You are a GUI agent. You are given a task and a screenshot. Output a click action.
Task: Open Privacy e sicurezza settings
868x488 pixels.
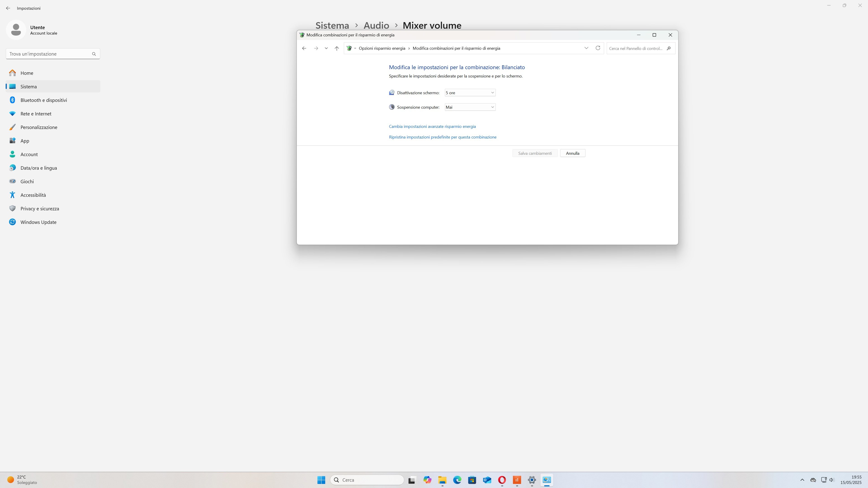[x=53, y=209]
